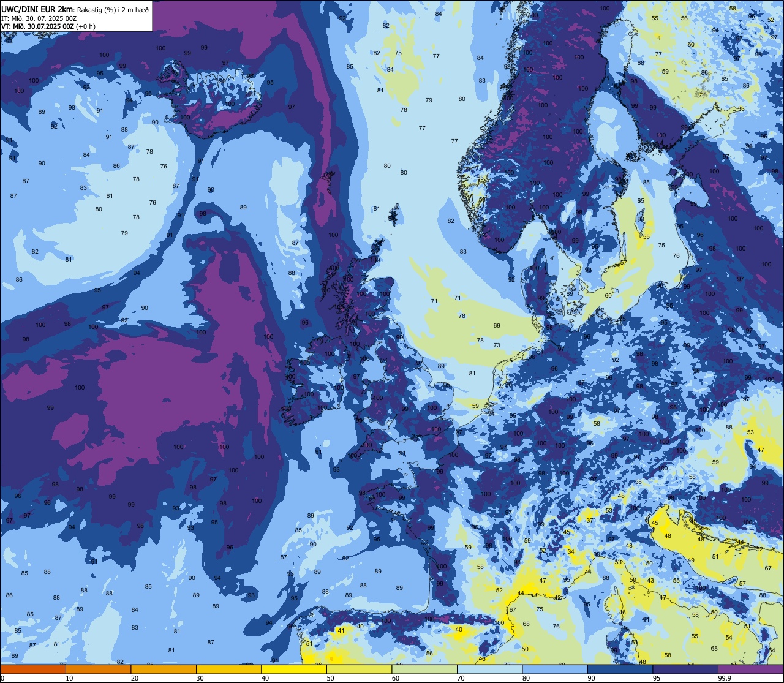Click the "VT: Mið. 30.07.2025 00Z" valid time
784x683 pixels.
pyautogui.click(x=37, y=26)
